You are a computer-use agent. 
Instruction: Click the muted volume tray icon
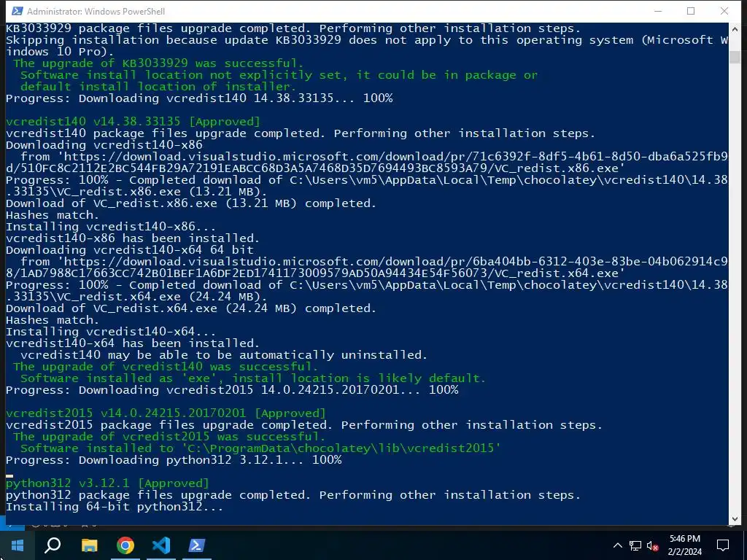point(653,545)
